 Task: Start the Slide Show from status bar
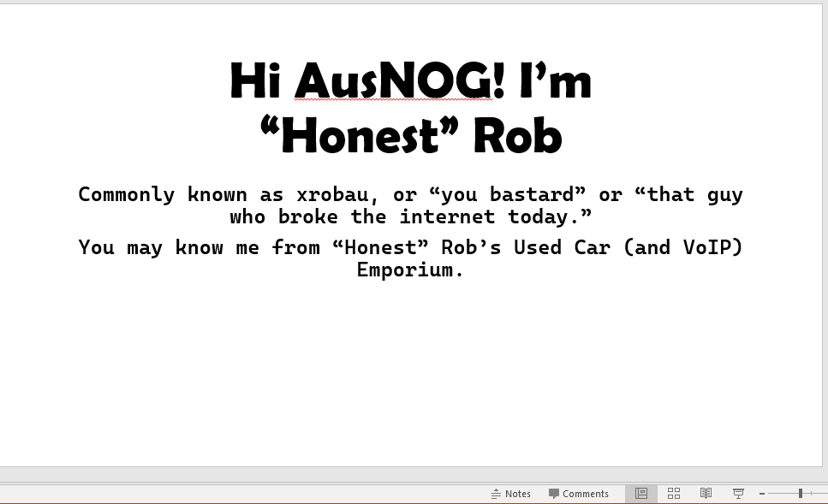click(x=738, y=494)
